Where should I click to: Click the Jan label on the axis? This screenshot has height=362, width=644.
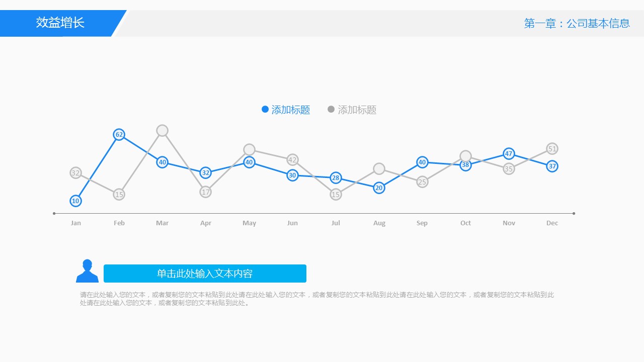click(75, 223)
